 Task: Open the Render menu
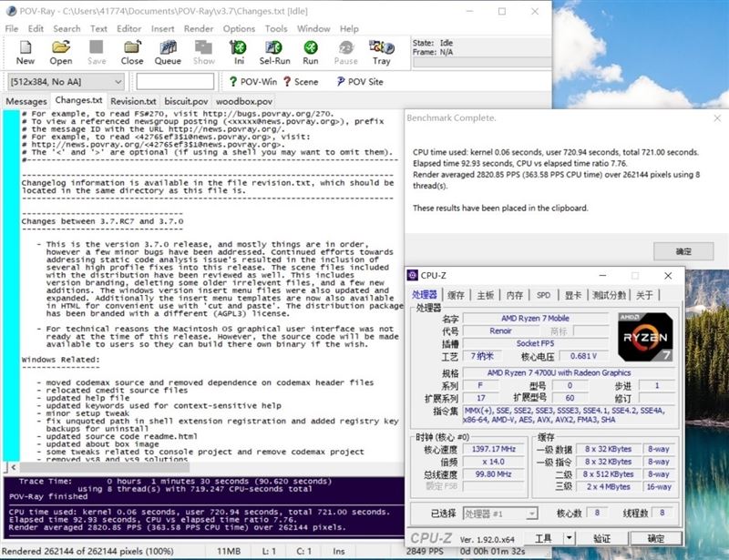coord(199,29)
